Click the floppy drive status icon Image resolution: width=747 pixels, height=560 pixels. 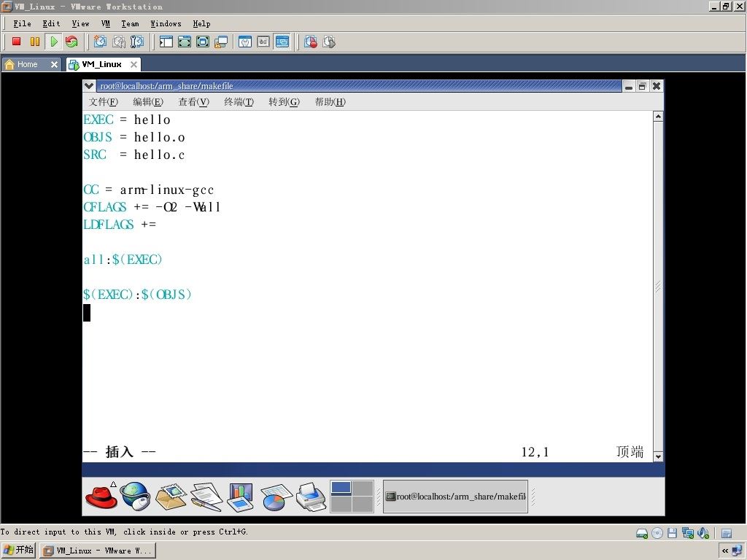(x=672, y=533)
